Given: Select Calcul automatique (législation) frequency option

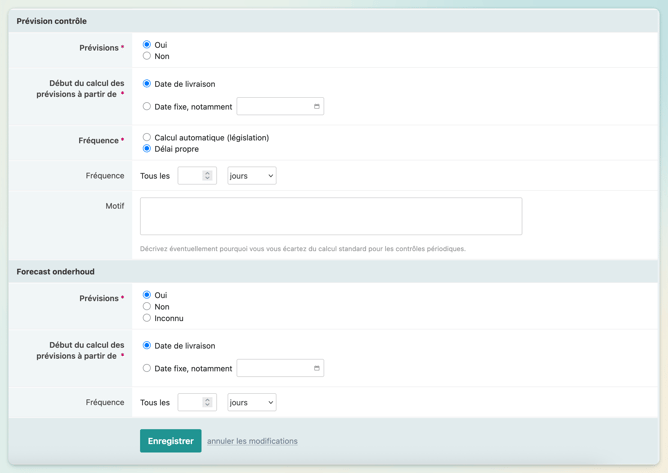Looking at the screenshot, I should [x=147, y=138].
